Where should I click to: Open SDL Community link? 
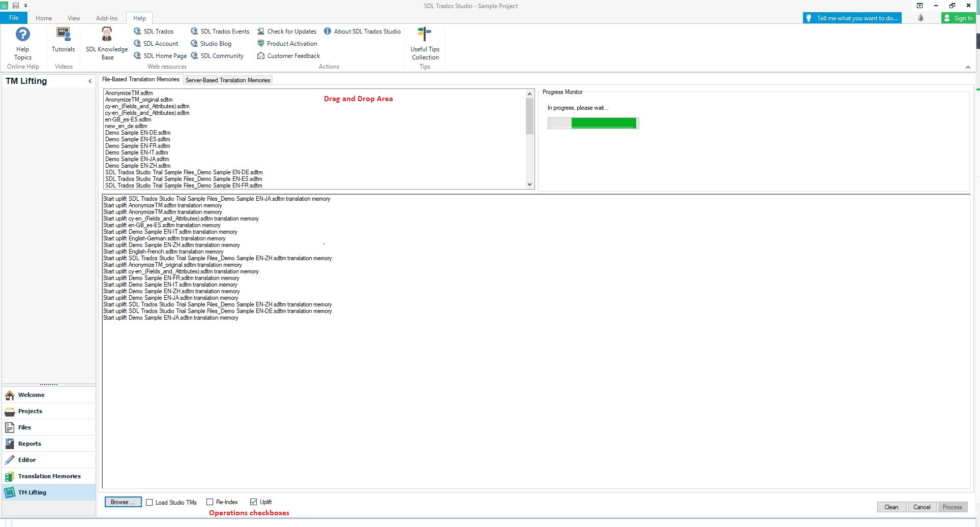coord(217,56)
